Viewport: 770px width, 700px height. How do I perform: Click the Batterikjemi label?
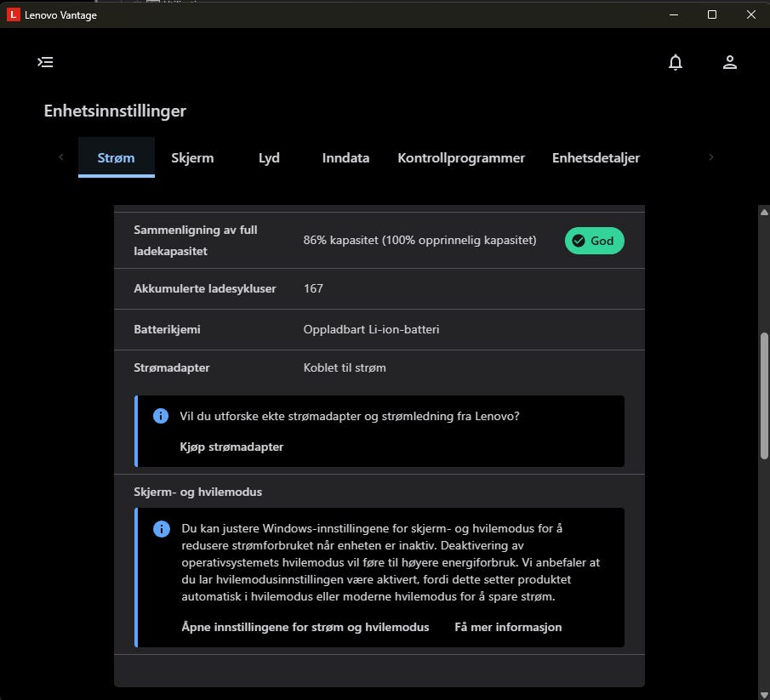point(167,329)
